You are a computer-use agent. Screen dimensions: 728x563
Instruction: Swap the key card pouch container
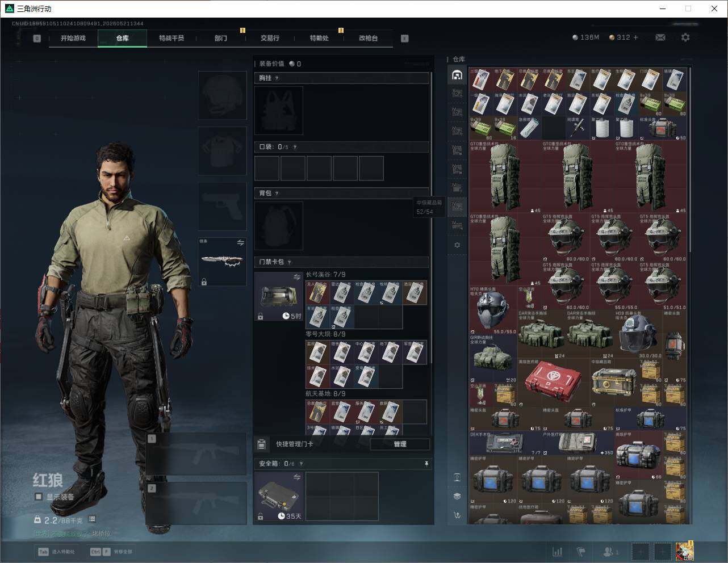coord(296,277)
